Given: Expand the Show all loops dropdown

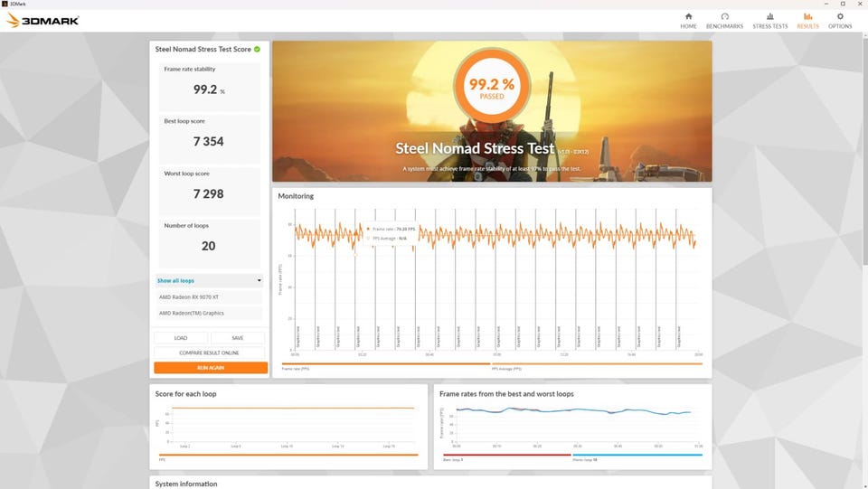Looking at the screenshot, I should [209, 280].
